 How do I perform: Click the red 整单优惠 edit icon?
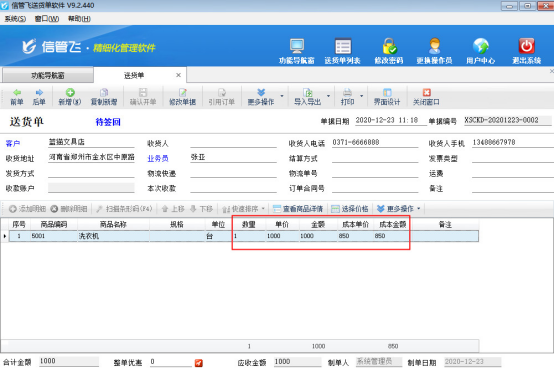tap(199, 363)
